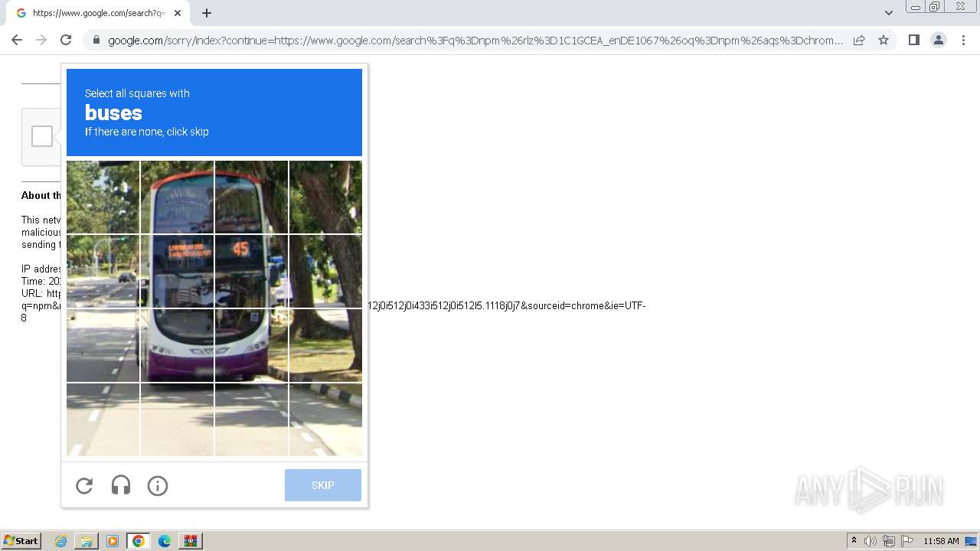View site information lock icon

(x=96, y=40)
